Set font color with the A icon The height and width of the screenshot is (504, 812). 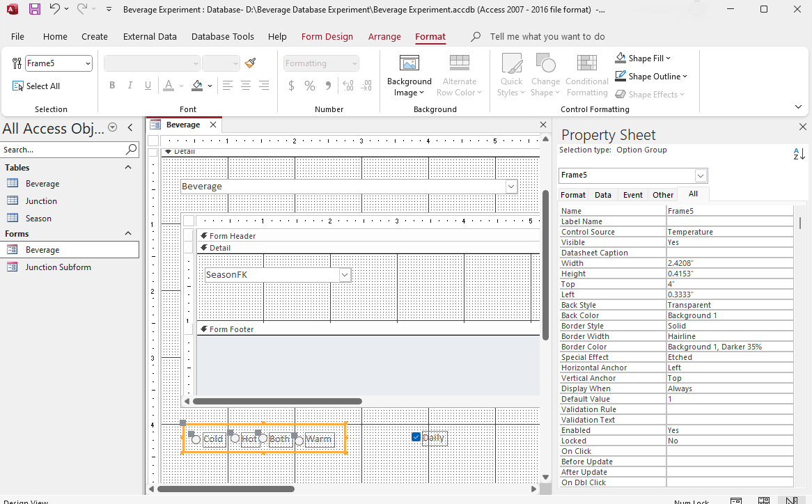(169, 86)
